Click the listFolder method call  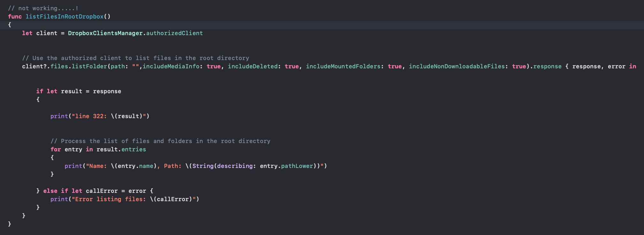[x=89, y=66]
